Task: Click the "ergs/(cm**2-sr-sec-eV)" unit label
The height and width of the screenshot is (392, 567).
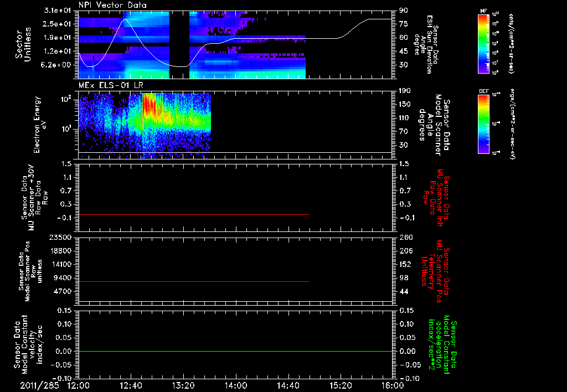Action: pyautogui.click(x=512, y=124)
